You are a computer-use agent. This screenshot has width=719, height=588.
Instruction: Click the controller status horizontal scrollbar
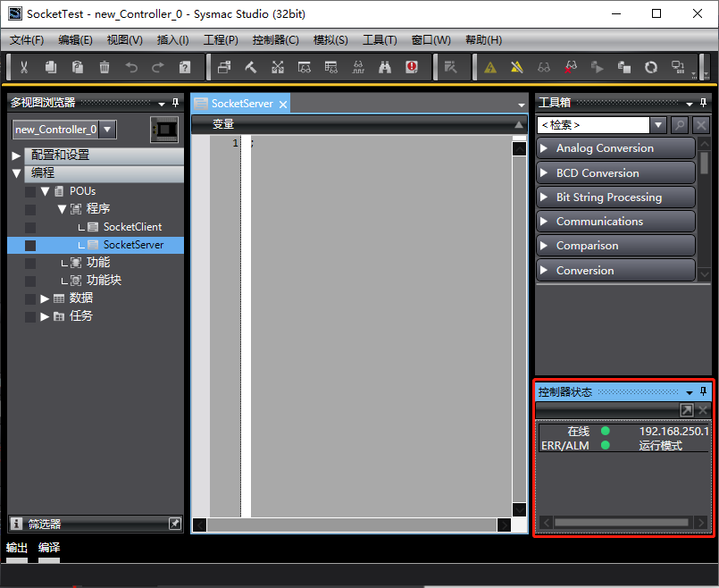[622, 523]
